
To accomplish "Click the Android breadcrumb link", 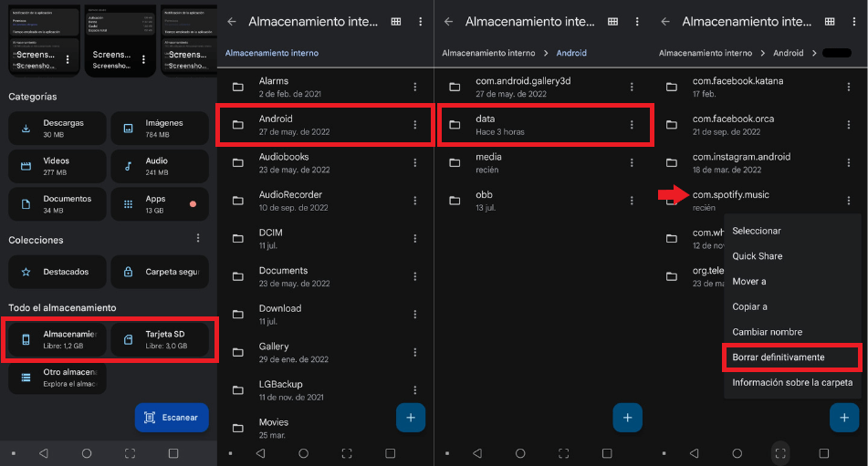I will [571, 53].
